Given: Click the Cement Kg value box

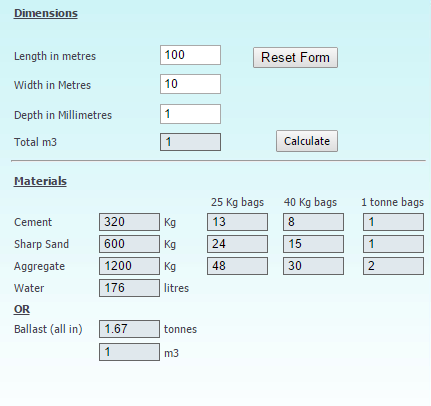Looking at the screenshot, I should coord(129,222).
